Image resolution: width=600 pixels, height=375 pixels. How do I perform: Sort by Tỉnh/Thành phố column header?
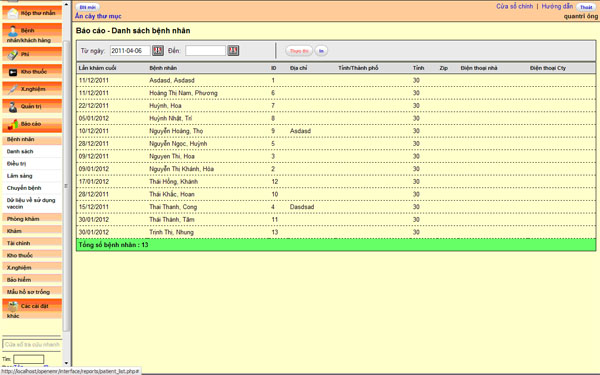pyautogui.click(x=358, y=68)
